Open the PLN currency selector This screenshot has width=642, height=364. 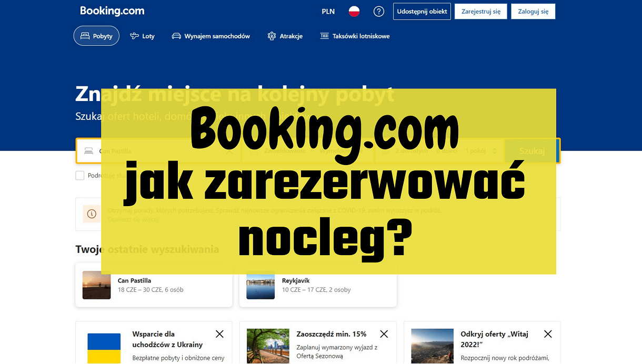click(328, 11)
